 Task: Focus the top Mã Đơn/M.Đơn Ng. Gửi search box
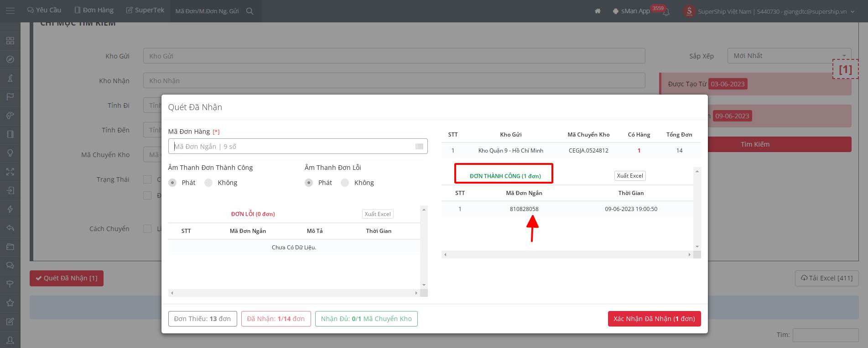[207, 11]
